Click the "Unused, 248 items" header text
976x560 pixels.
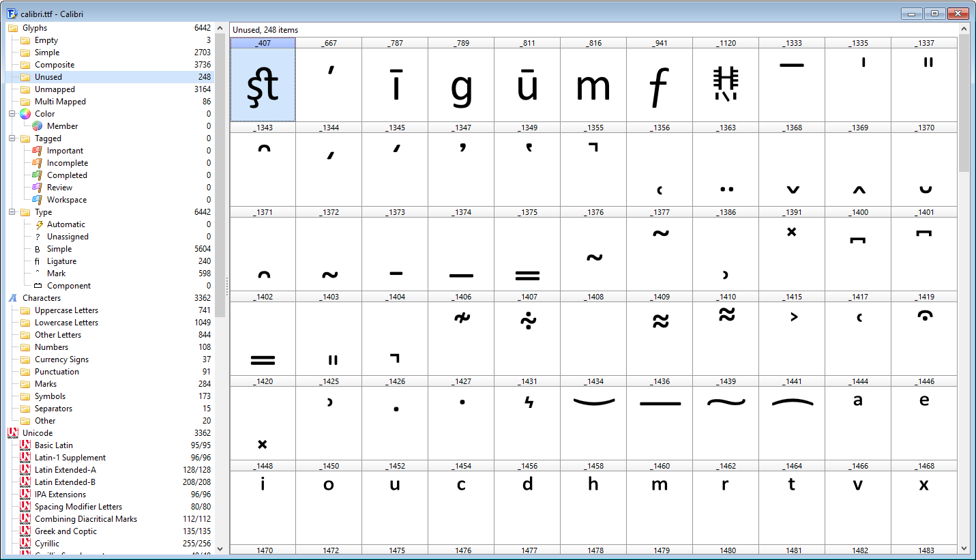(x=265, y=30)
